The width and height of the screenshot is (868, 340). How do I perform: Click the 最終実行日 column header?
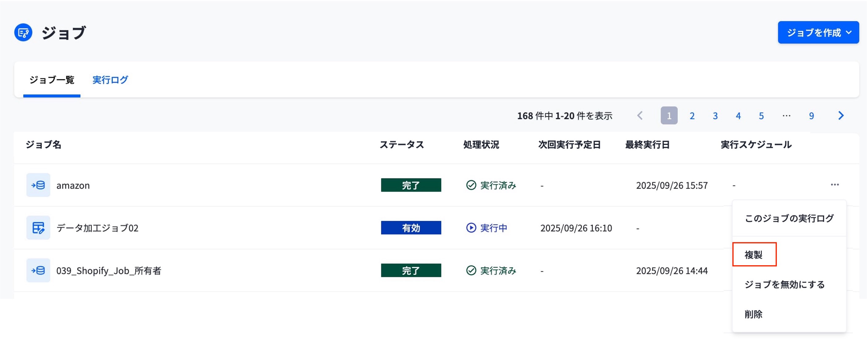click(647, 145)
